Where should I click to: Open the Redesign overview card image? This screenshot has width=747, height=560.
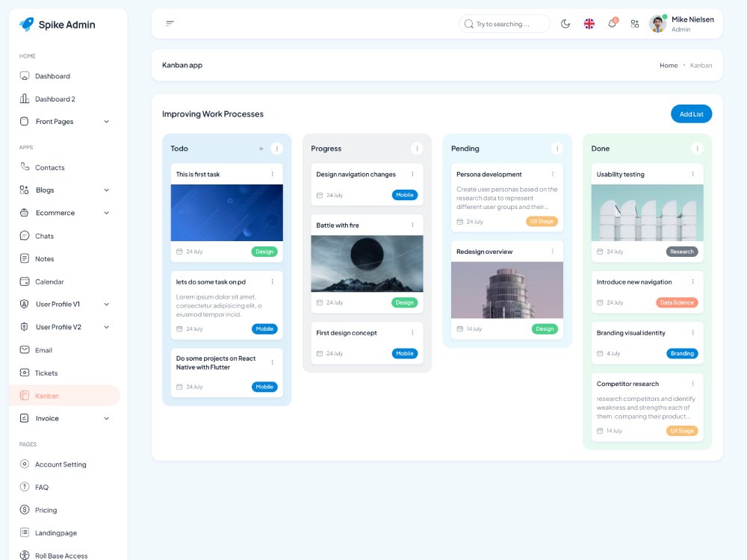[x=506, y=289]
